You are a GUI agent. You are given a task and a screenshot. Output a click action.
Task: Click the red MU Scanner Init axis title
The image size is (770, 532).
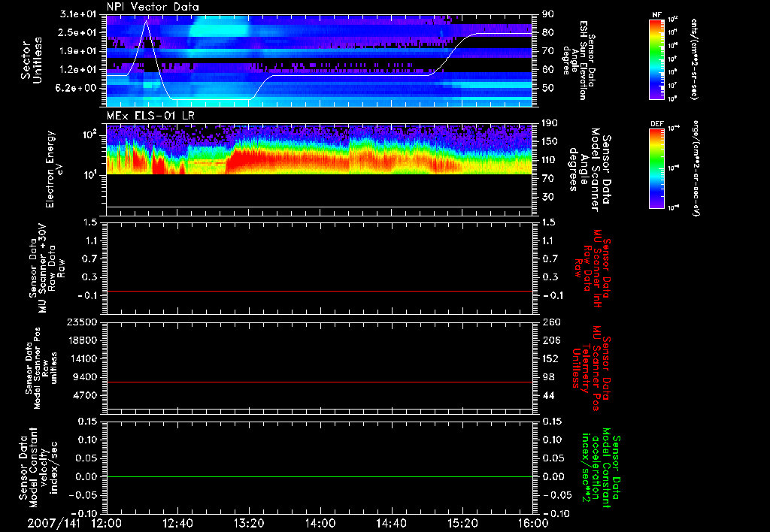click(593, 270)
